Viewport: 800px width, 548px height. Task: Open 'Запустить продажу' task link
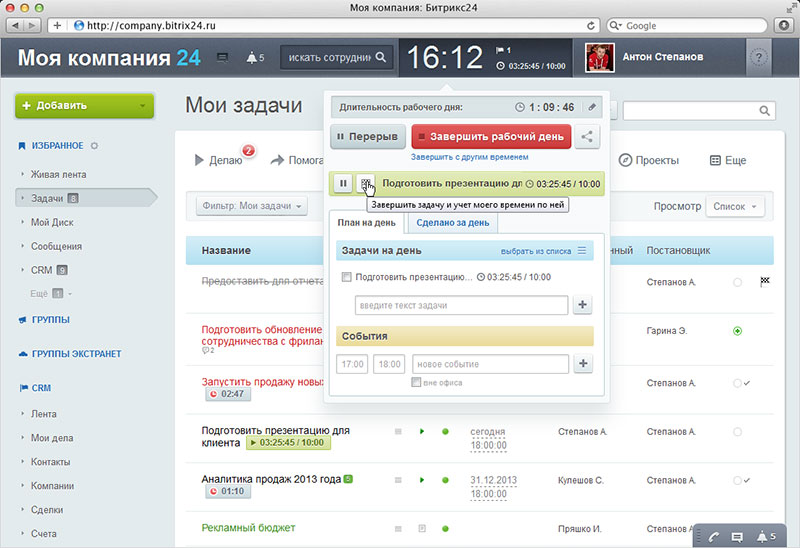coord(263,382)
